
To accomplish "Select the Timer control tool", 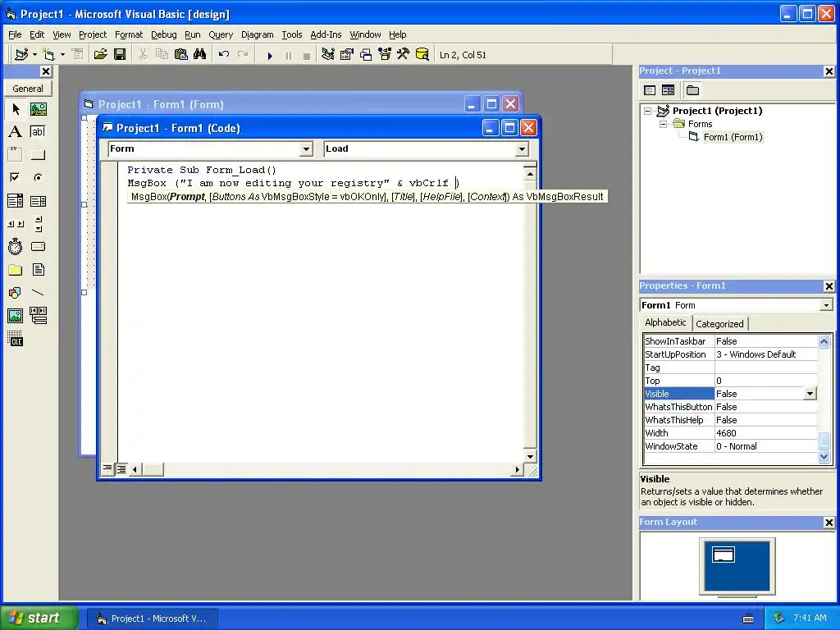I will click(x=16, y=247).
